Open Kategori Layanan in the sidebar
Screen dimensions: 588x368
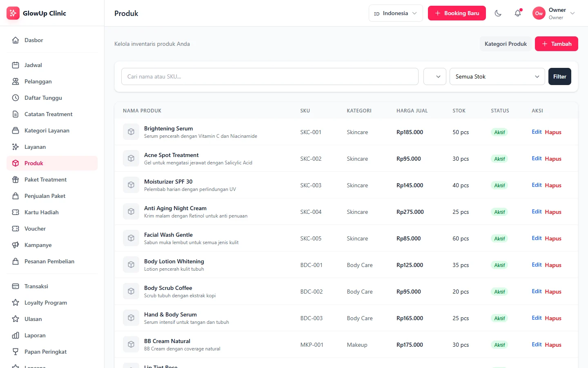click(x=52, y=130)
